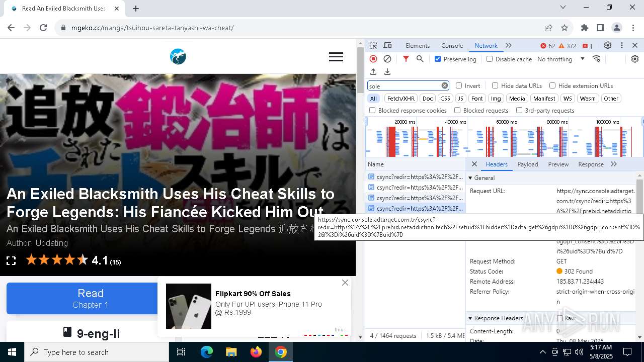Image resolution: width=644 pixels, height=362 pixels.
Task: Uncheck Preserve log
Action: pos(438,59)
